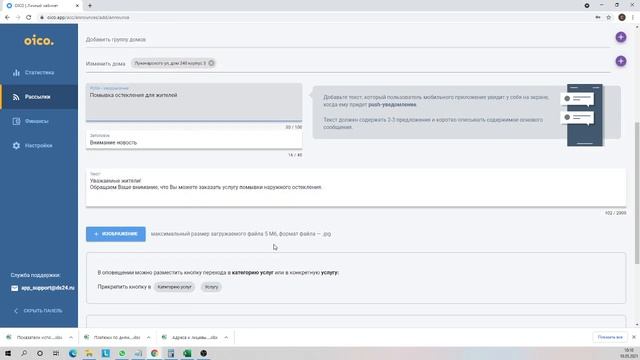Click the Cortana circle icon in taskbar
640x360 pixels.
(x=40, y=353)
